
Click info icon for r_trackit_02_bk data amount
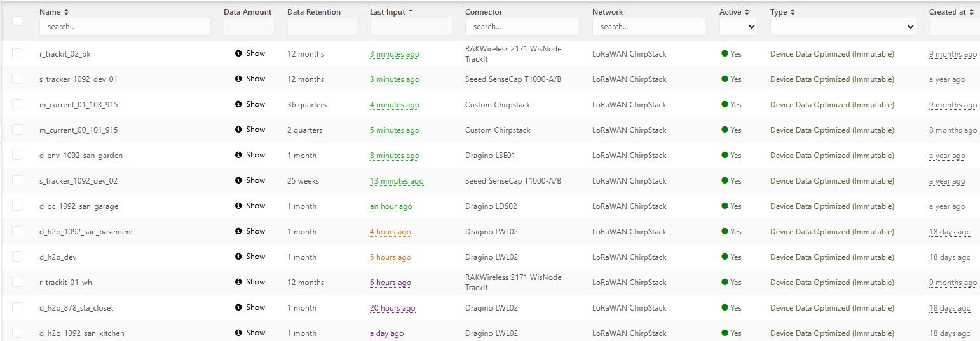pos(238,53)
